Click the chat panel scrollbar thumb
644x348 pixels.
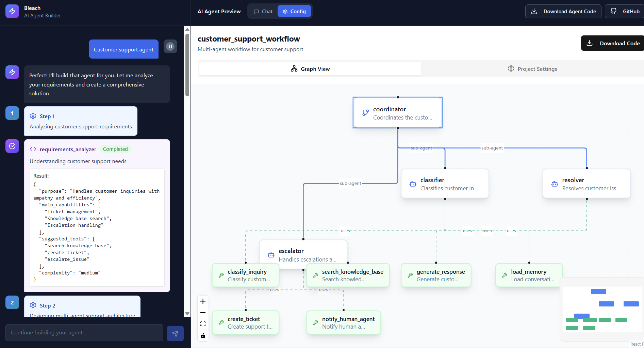187,65
